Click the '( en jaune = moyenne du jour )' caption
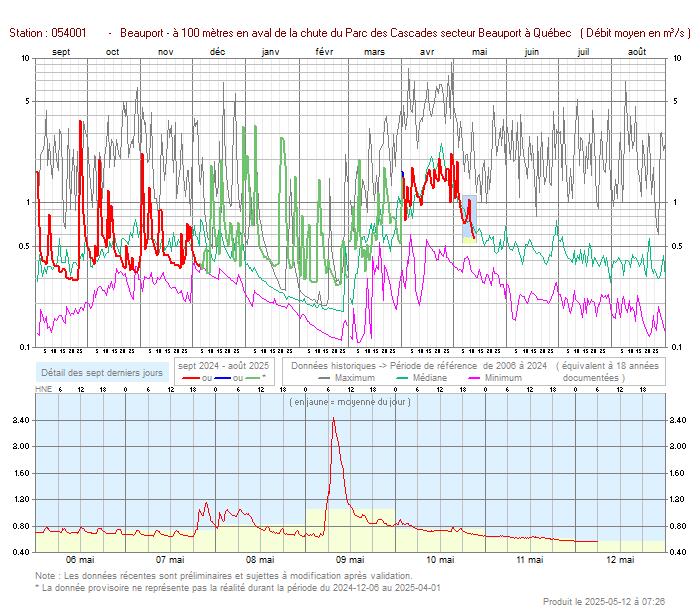This screenshot has width=700, height=610. (350, 402)
